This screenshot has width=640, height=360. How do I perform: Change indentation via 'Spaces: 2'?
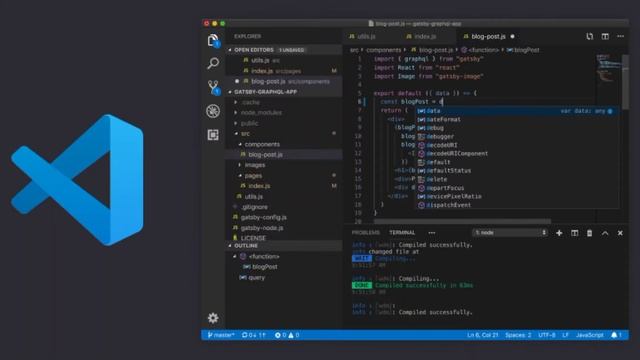click(x=518, y=335)
